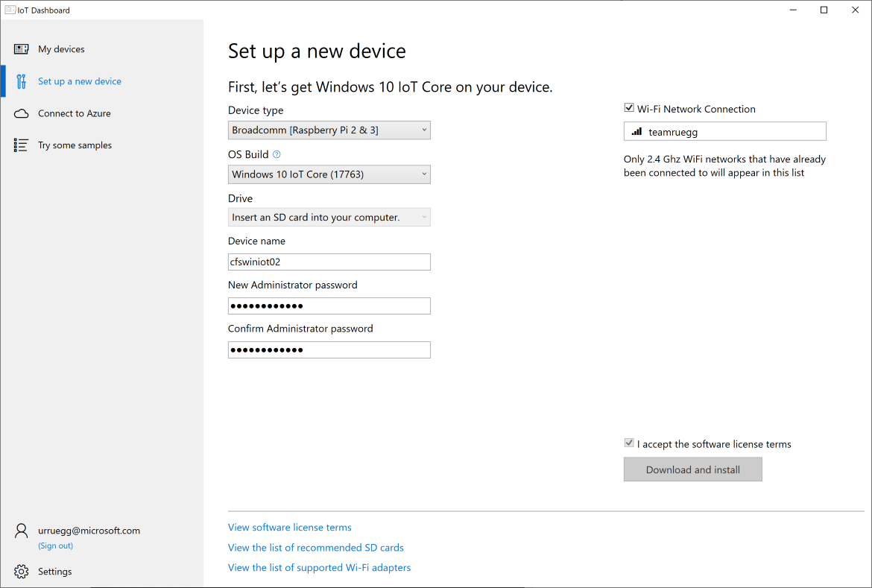Click the urruegg@microsoft.com account name
The image size is (872, 588).
[89, 531]
